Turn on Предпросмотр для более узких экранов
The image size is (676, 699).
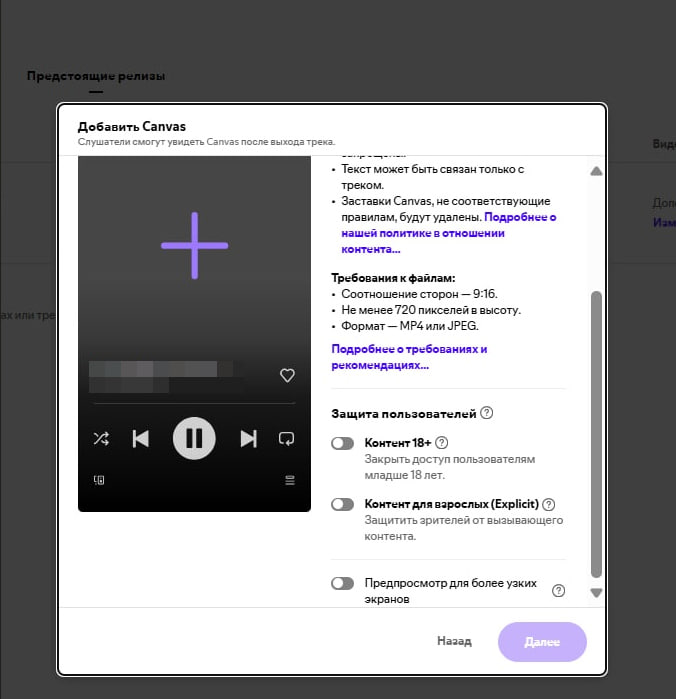[342, 583]
